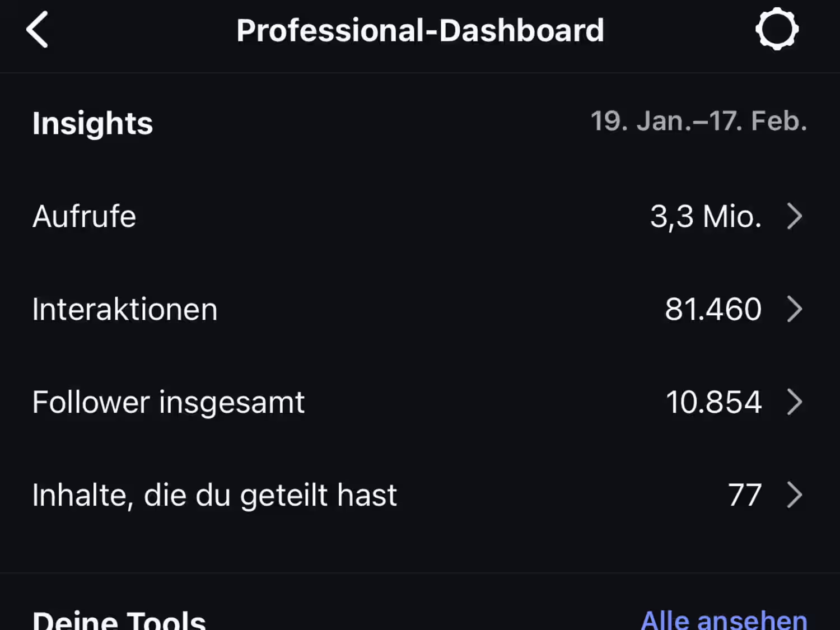The width and height of the screenshot is (840, 630).
Task: Click the divider line above Deine Tools
Action: click(x=420, y=573)
